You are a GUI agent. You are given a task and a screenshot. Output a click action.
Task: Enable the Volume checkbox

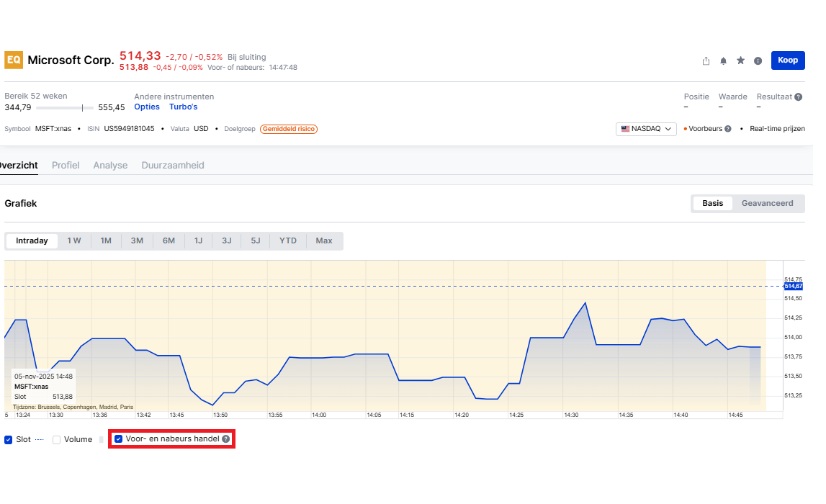[x=56, y=439]
